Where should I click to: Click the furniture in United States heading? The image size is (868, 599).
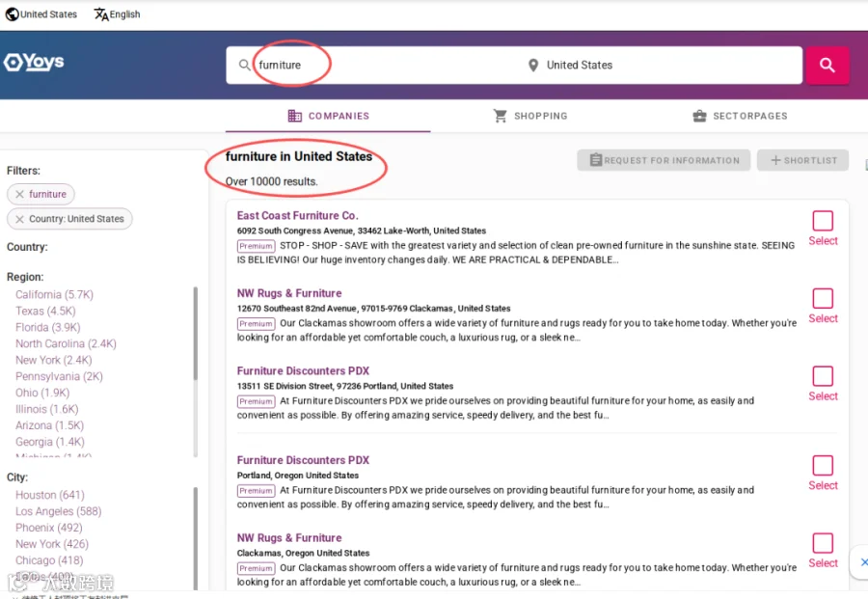tap(299, 156)
